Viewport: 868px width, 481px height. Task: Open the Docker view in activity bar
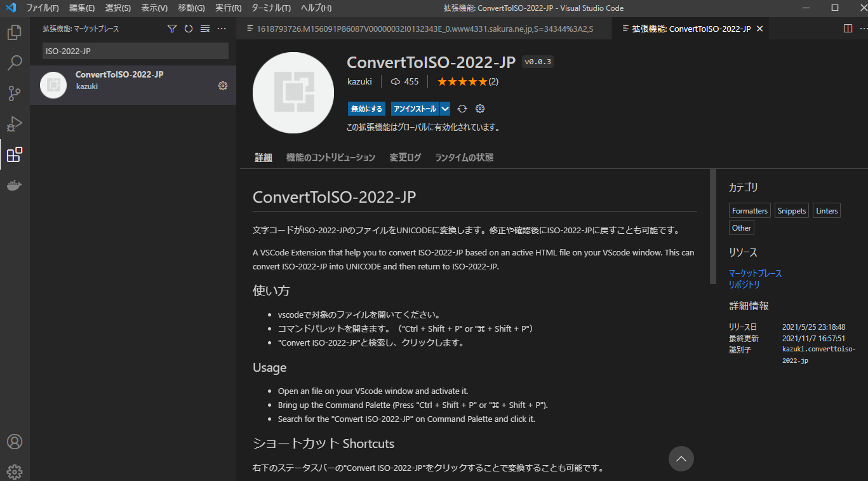14,185
